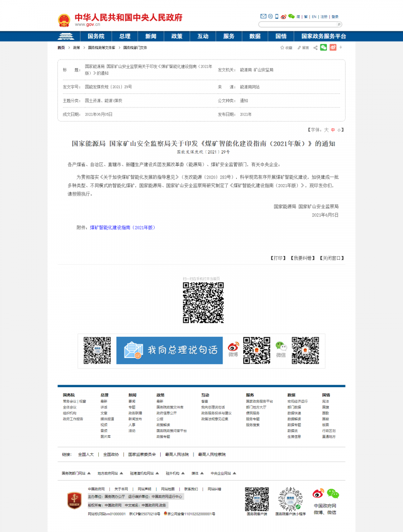Expand the 地方政府网站 dropdown

tap(110, 474)
